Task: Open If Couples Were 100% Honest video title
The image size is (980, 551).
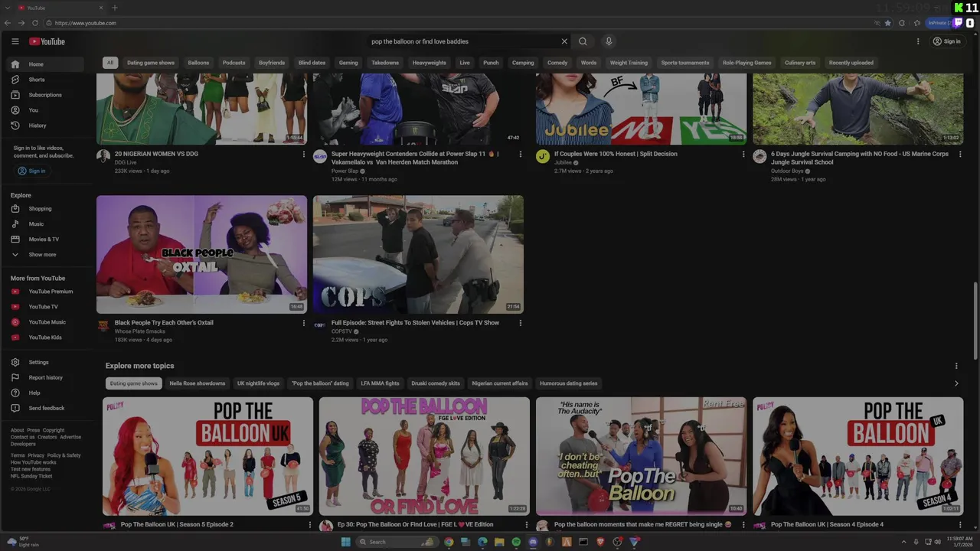Action: (x=616, y=154)
